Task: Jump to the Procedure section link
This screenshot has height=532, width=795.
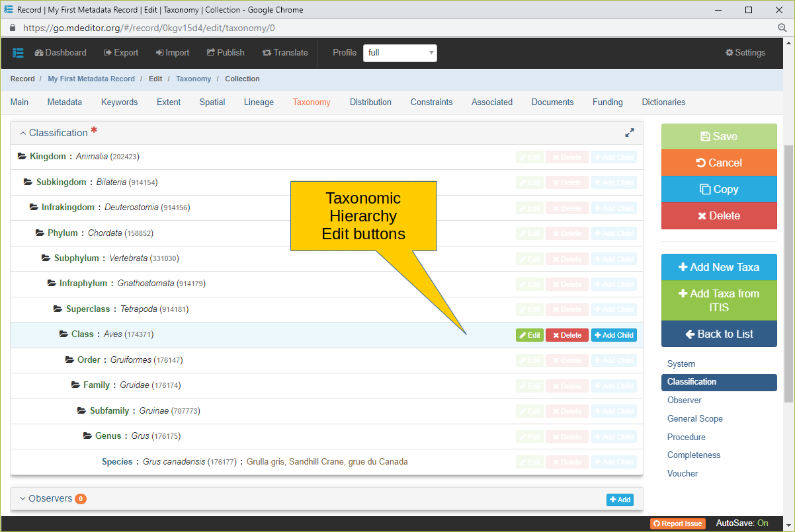Action: tap(687, 437)
